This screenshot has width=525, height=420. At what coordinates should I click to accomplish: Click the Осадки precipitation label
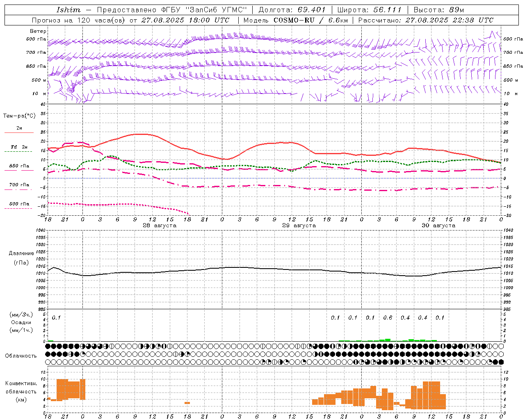point(21,322)
